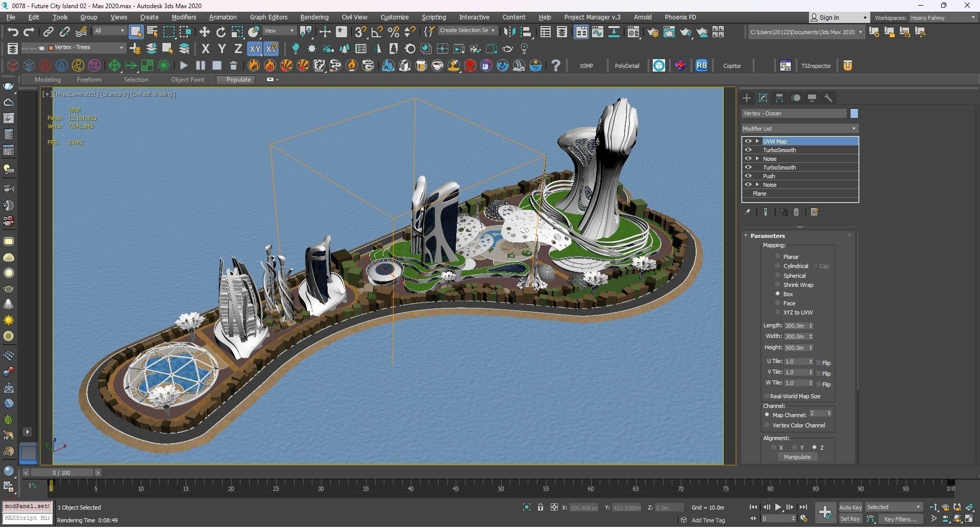Expand the UVW Map modifier sub-objects

pyautogui.click(x=757, y=141)
